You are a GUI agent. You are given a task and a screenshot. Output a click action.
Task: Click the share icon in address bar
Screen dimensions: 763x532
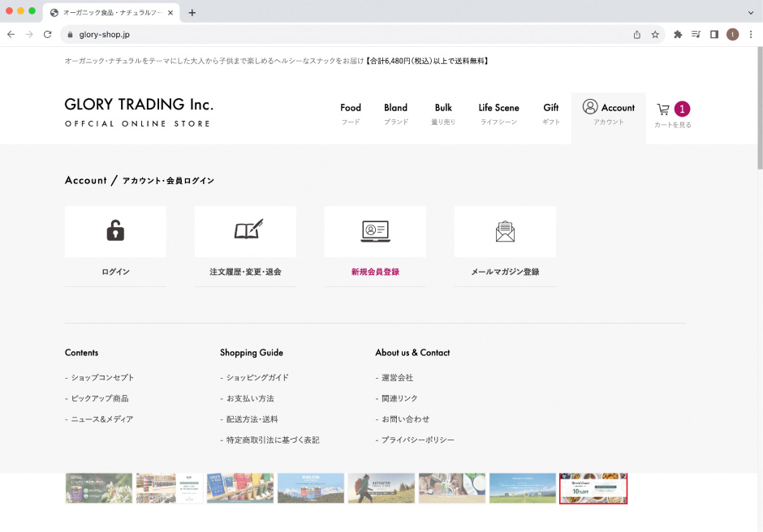pos(637,34)
